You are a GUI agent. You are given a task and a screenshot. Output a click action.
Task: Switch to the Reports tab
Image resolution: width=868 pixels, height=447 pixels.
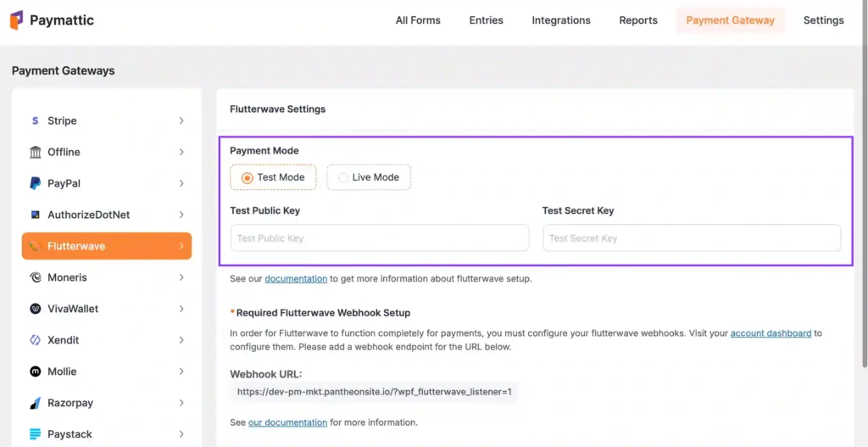[x=638, y=20]
